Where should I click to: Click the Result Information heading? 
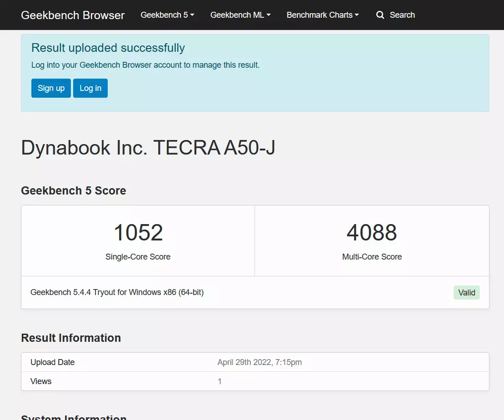pyautogui.click(x=71, y=338)
